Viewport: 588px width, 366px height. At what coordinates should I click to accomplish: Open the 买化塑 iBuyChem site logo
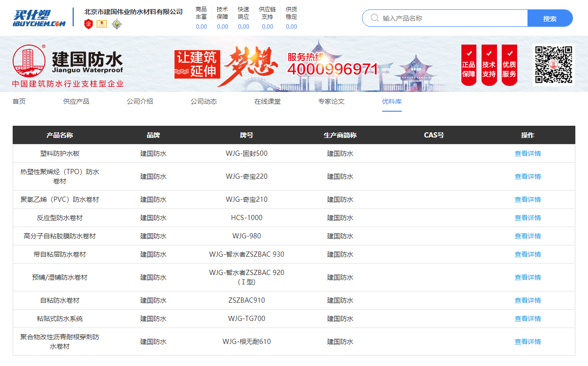coord(39,18)
